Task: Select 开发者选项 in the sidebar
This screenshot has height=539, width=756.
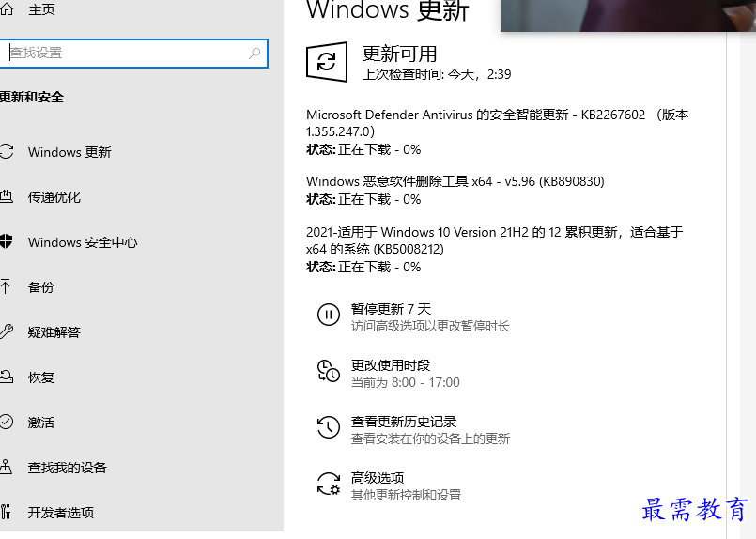Action: coord(61,513)
